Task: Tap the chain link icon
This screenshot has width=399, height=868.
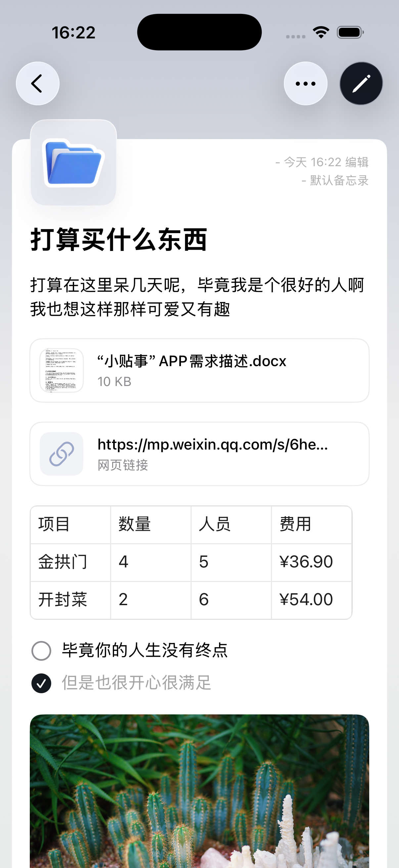Action: tap(62, 454)
